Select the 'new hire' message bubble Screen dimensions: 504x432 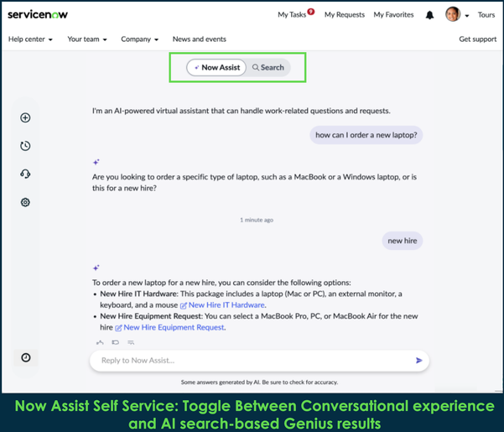402,241
